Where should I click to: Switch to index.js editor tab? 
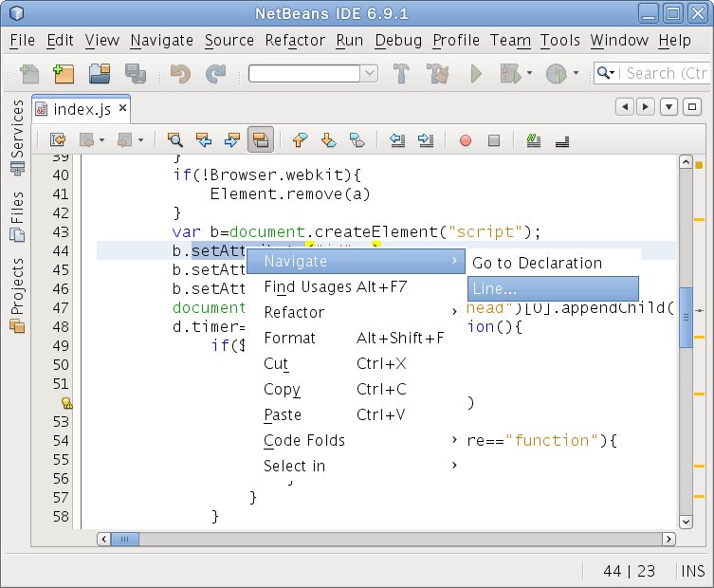click(82, 109)
